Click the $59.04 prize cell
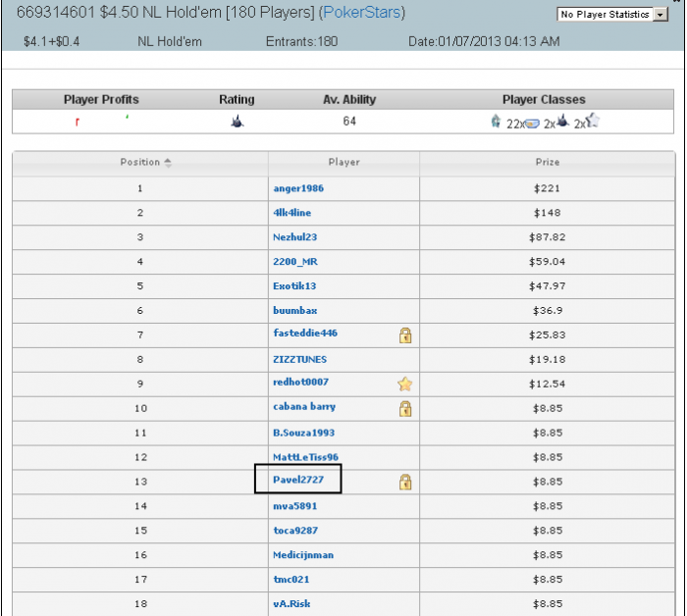This screenshot has height=616, width=687. pyautogui.click(x=548, y=262)
